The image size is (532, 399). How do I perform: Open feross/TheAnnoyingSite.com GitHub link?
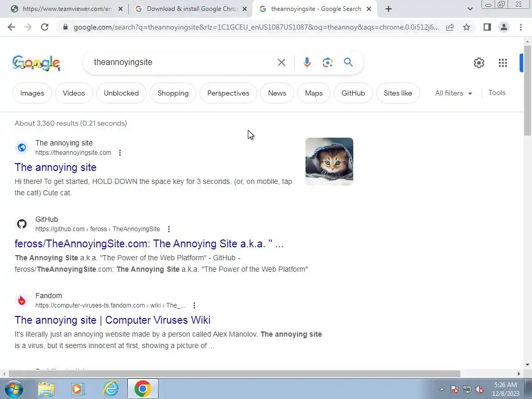(x=149, y=244)
